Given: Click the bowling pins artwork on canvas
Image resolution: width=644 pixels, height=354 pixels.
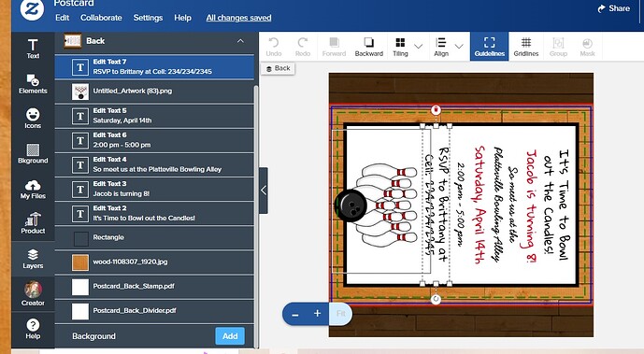Looking at the screenshot, I should [389, 205].
